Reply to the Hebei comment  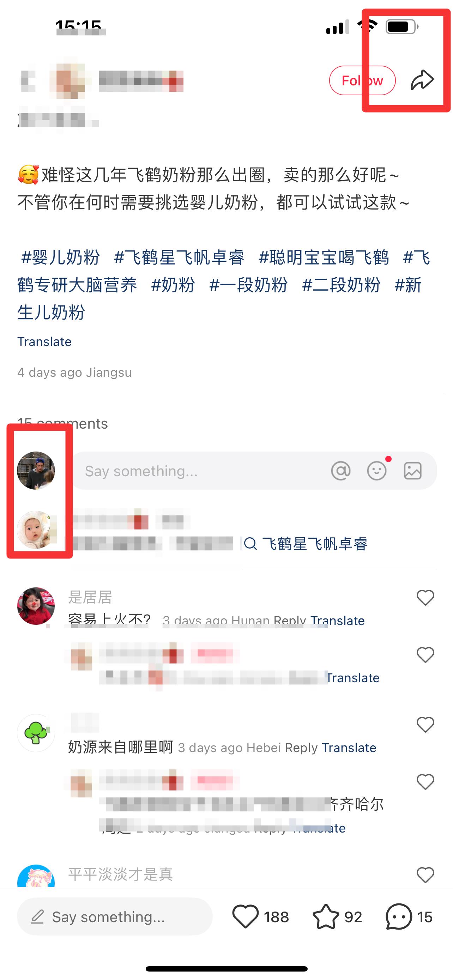[x=301, y=748]
